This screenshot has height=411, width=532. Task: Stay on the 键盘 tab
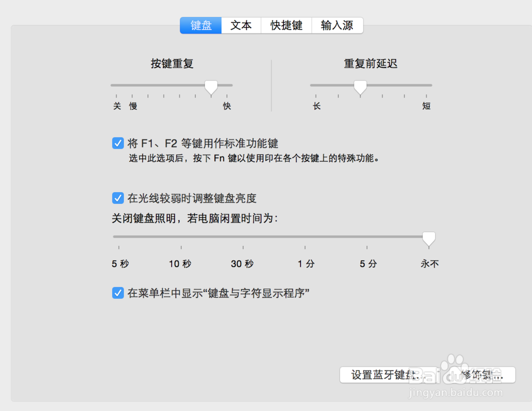(x=201, y=25)
